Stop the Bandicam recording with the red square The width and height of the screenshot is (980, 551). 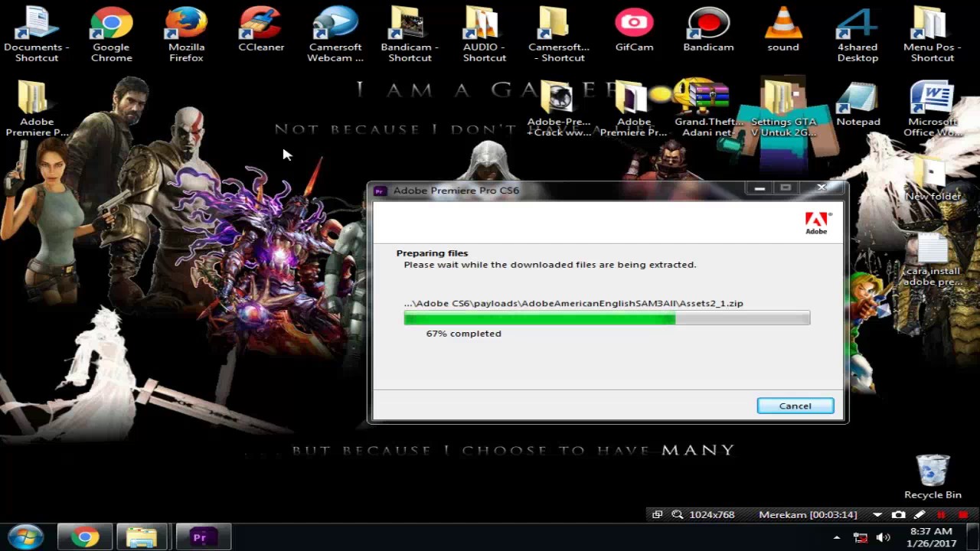[963, 515]
